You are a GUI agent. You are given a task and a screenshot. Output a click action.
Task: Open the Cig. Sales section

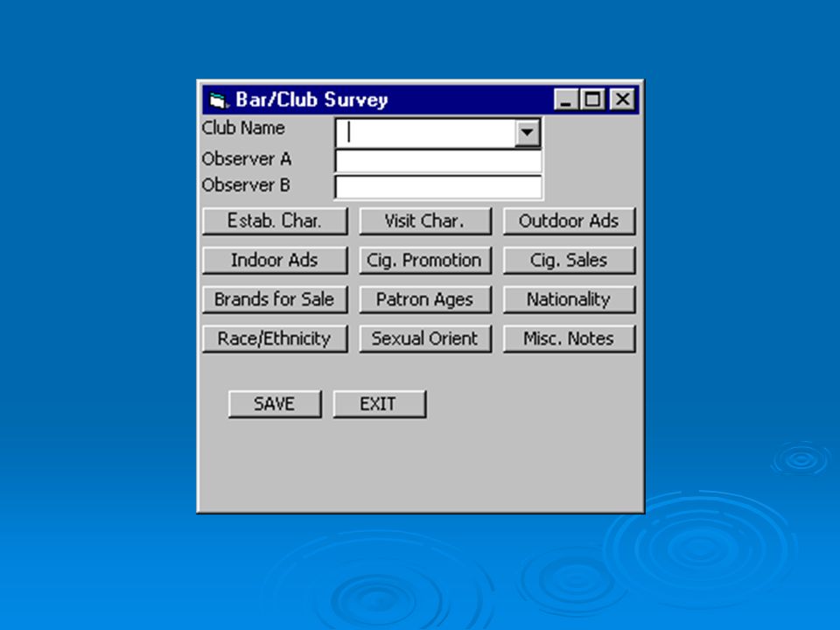[569, 261]
